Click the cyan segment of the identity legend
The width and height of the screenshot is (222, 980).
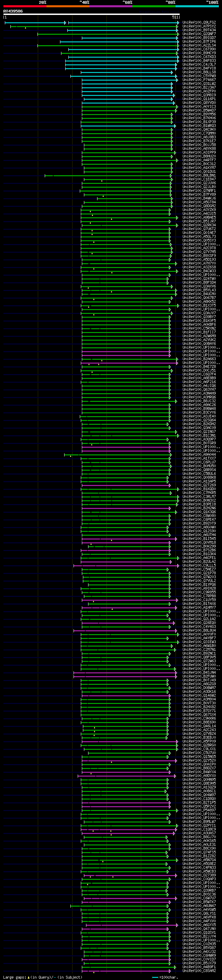pyautogui.click(x=197, y=7)
